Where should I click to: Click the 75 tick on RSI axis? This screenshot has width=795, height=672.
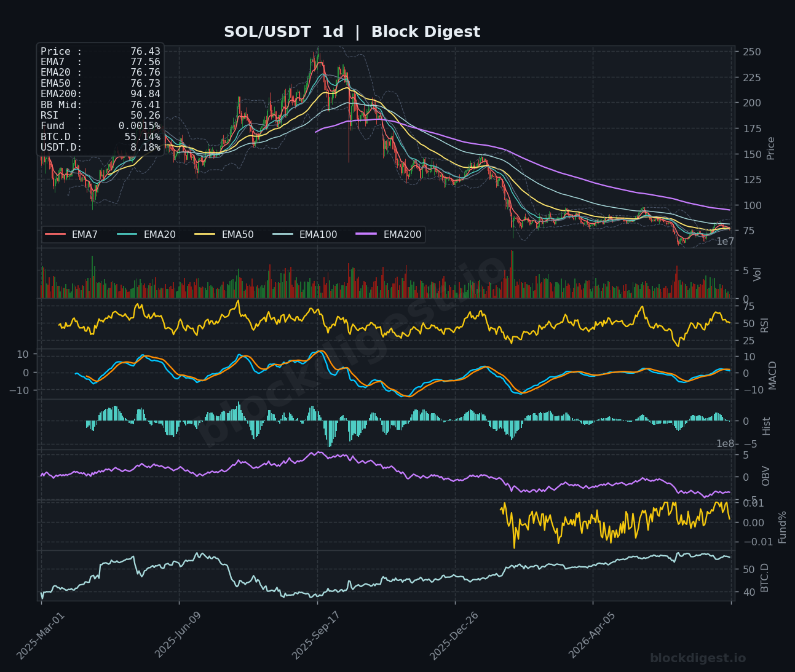[749, 306]
